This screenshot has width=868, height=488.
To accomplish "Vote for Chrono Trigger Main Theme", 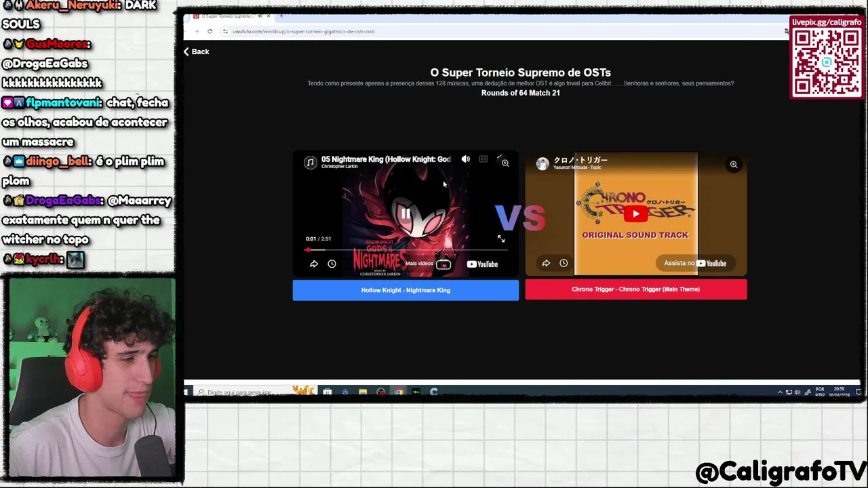I will 635,289.
